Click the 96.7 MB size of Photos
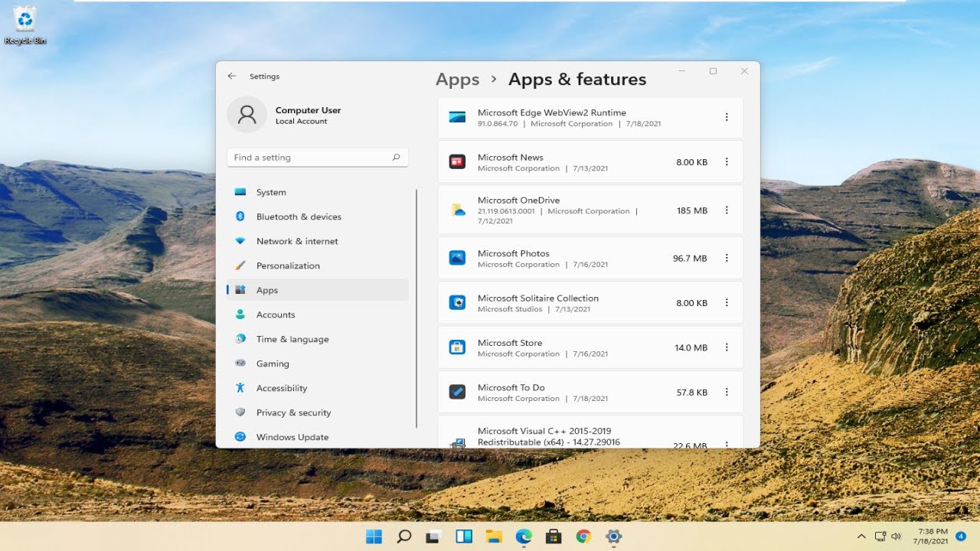The width and height of the screenshot is (980, 551). 690,259
